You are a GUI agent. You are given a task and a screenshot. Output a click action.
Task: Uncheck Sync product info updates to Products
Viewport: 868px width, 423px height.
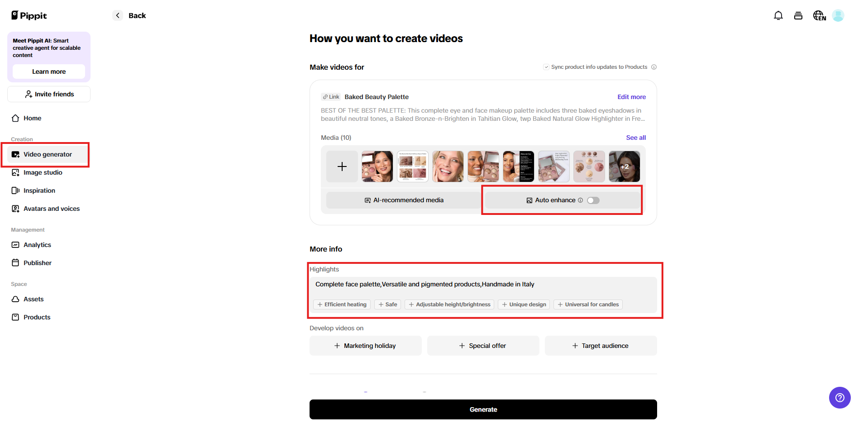(x=547, y=67)
